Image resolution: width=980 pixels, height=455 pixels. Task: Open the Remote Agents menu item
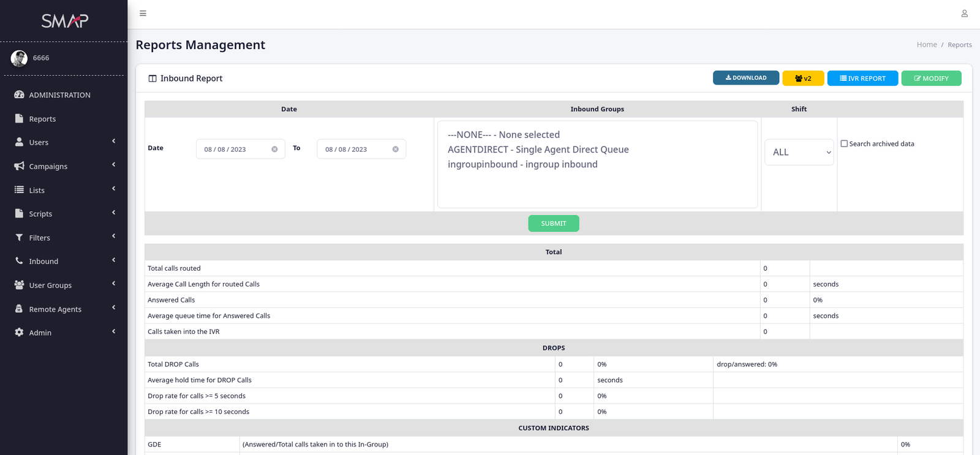(55, 309)
